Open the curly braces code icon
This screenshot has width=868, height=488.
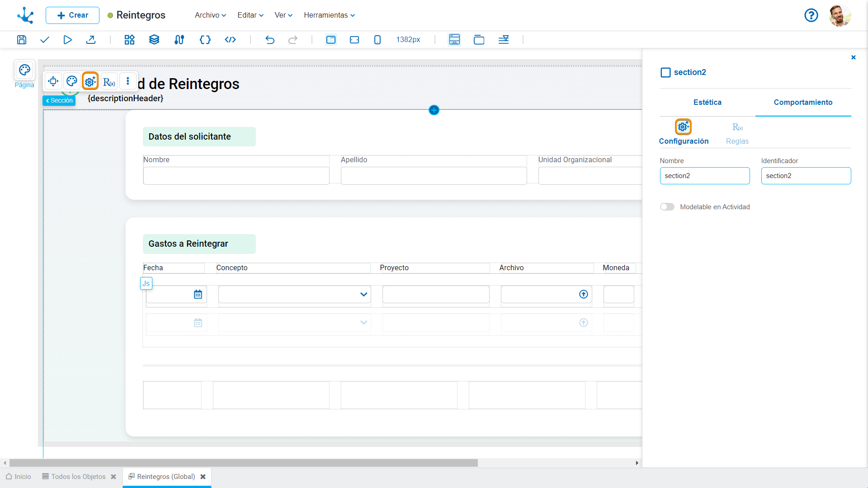[205, 40]
